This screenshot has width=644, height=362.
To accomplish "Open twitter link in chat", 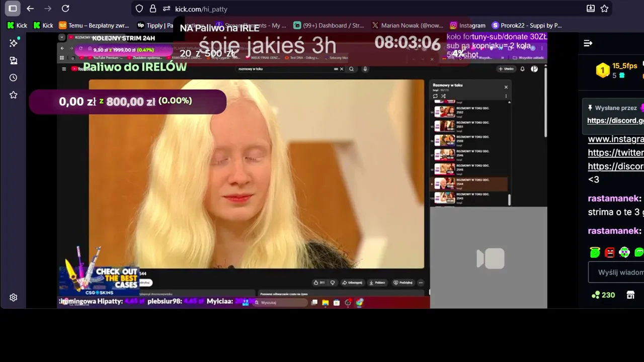I will [616, 152].
